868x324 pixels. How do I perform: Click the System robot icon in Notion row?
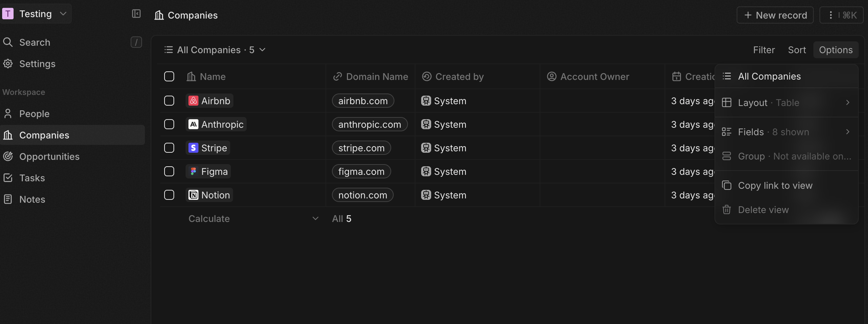pyautogui.click(x=426, y=195)
